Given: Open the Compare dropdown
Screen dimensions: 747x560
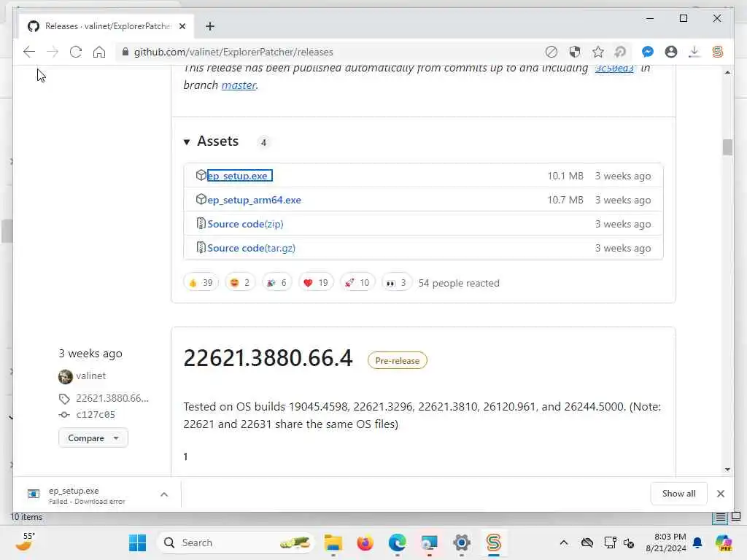Looking at the screenshot, I should [x=93, y=438].
